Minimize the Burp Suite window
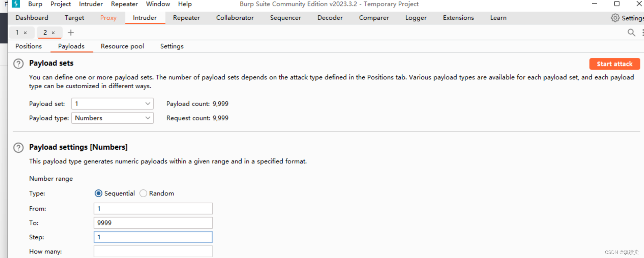This screenshot has width=644, height=258. 595,4
